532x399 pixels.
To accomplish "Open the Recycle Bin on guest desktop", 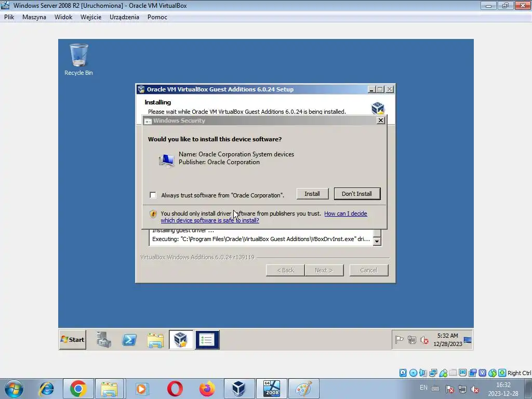I will [79, 59].
